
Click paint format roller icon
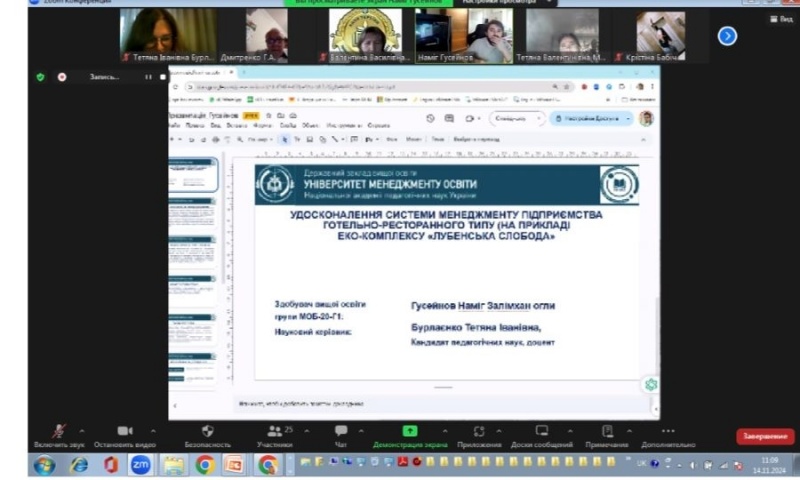tap(227, 139)
